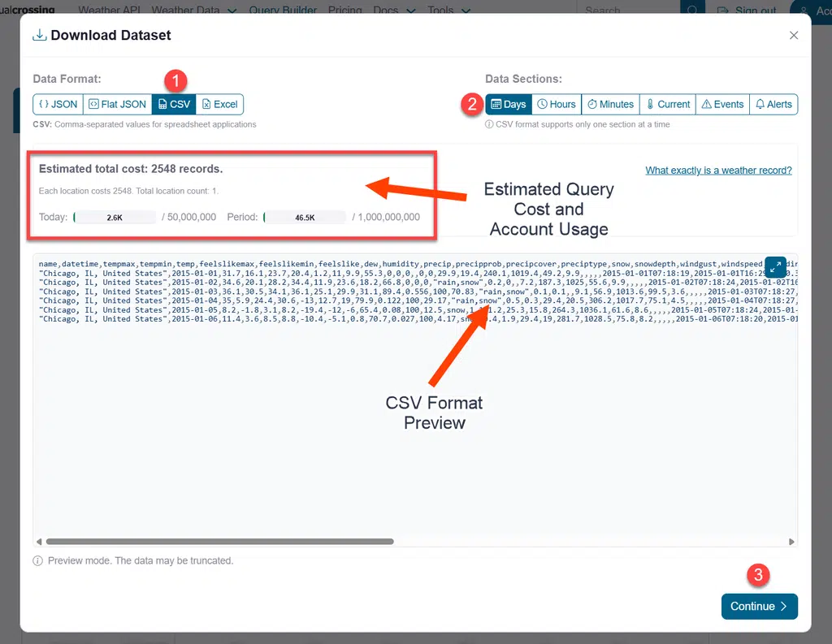Choose the Minutes data section
Viewport: 832px width, 644px height.
[611, 105]
